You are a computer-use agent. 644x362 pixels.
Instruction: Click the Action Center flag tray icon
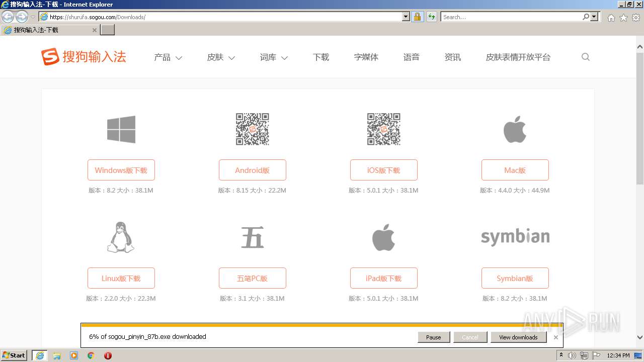click(596, 355)
